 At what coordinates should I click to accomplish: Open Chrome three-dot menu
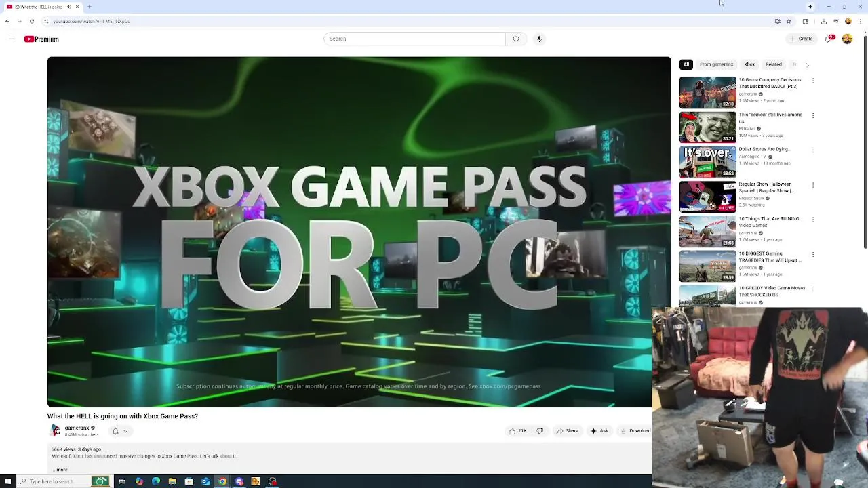pyautogui.click(x=859, y=21)
